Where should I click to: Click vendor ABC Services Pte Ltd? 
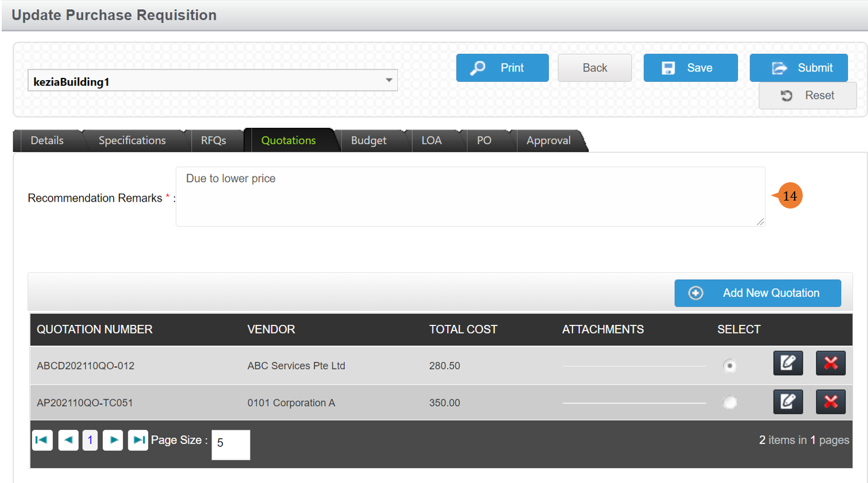coord(296,366)
